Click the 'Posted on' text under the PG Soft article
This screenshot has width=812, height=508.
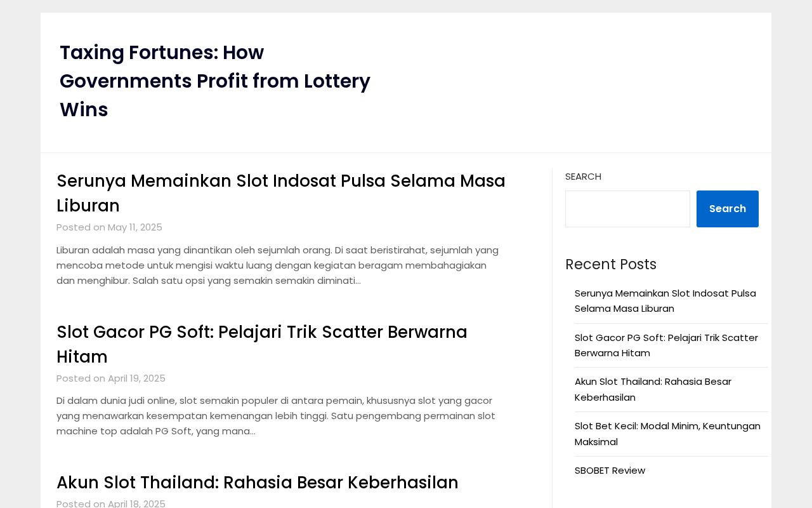coord(81,378)
